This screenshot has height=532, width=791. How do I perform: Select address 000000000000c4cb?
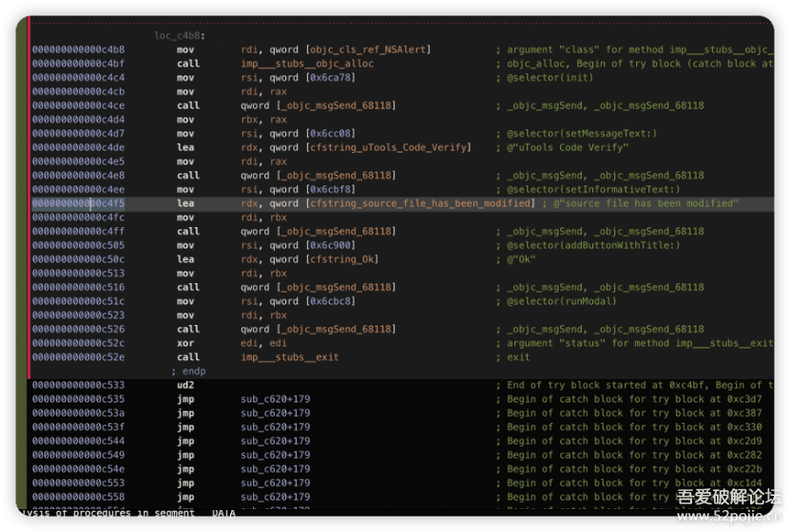click(78, 92)
